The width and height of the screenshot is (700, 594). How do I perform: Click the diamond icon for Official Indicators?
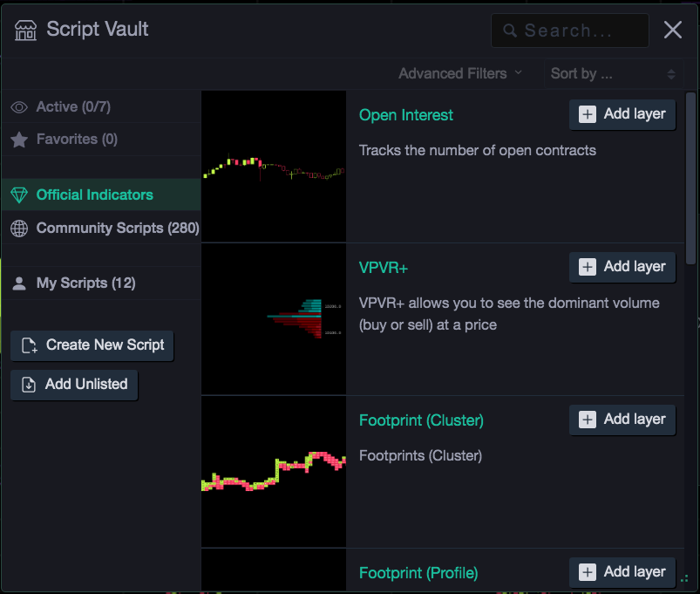point(19,195)
